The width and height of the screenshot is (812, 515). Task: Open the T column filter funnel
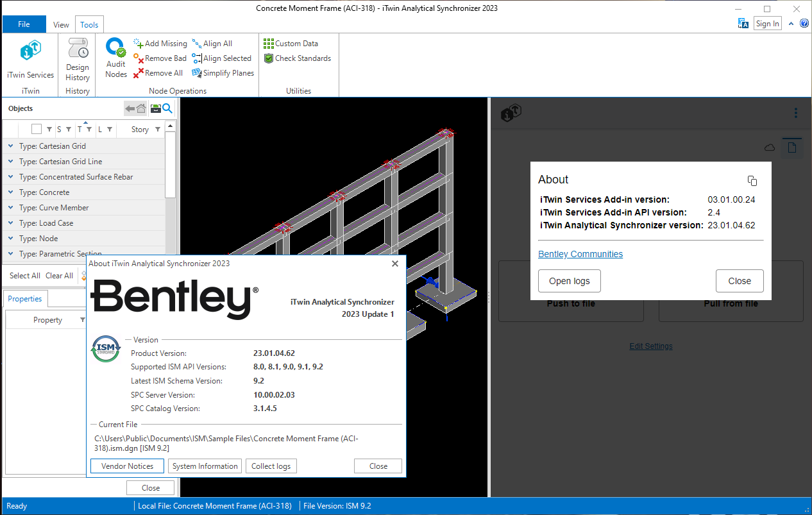pos(89,130)
